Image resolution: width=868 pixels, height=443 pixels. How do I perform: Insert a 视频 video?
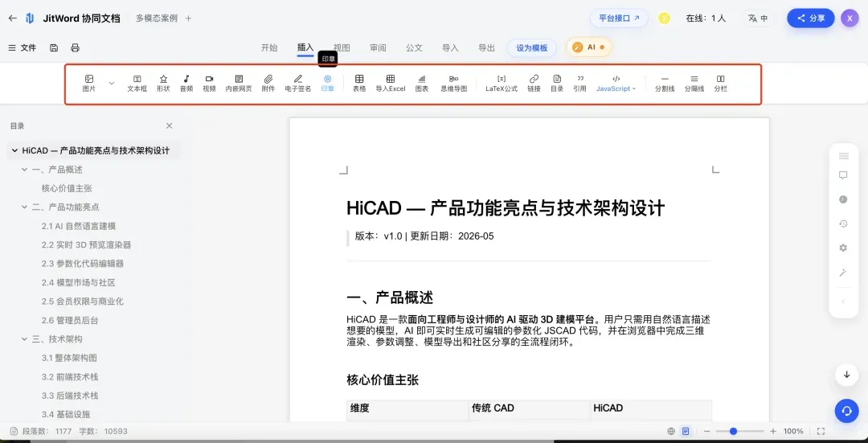tap(209, 83)
